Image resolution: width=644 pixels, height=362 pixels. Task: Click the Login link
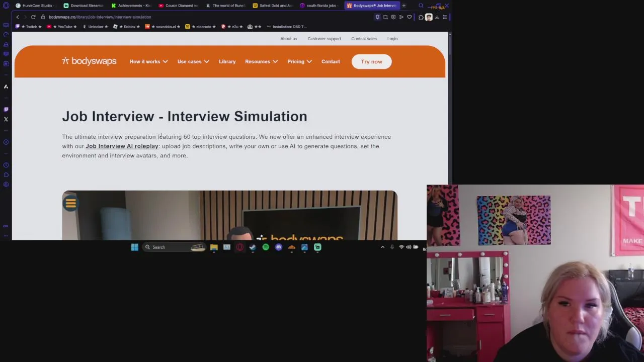[392, 39]
